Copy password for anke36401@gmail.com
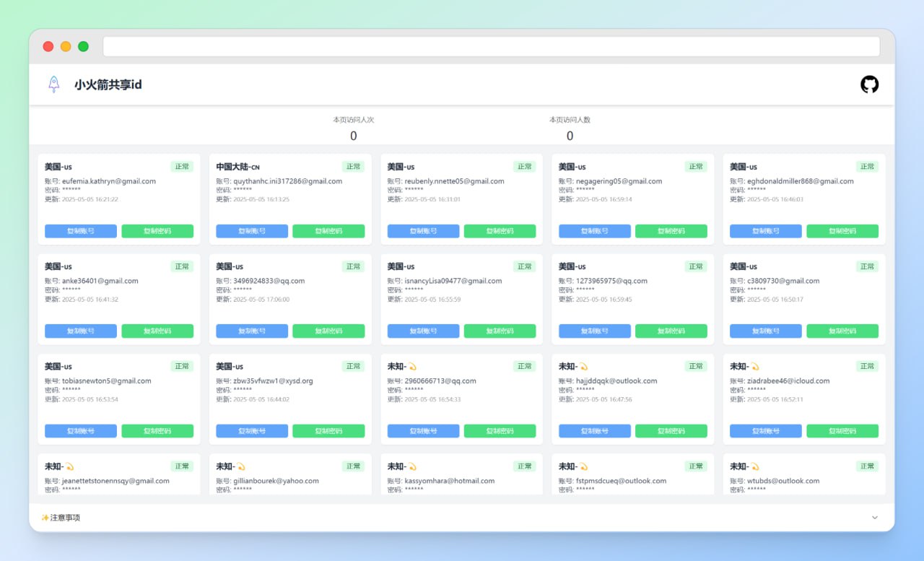924x561 pixels. [x=157, y=331]
